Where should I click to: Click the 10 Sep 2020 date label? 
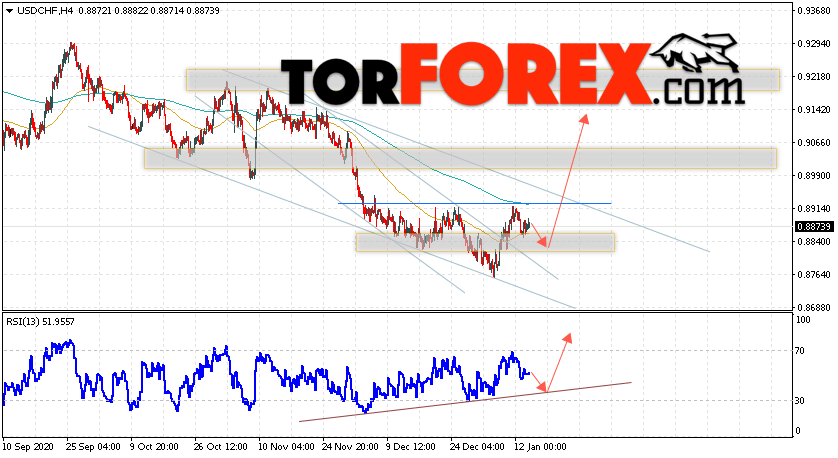click(x=28, y=446)
